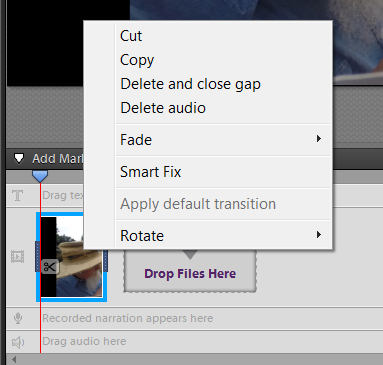Screen dimensions: 383x365
Task: Expand the Fade submenu arrow
Action: (319, 139)
